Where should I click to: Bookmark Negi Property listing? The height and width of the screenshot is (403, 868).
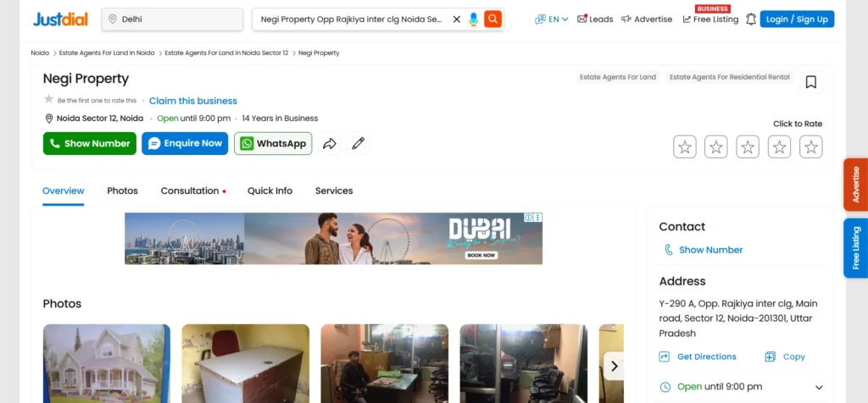[810, 82]
